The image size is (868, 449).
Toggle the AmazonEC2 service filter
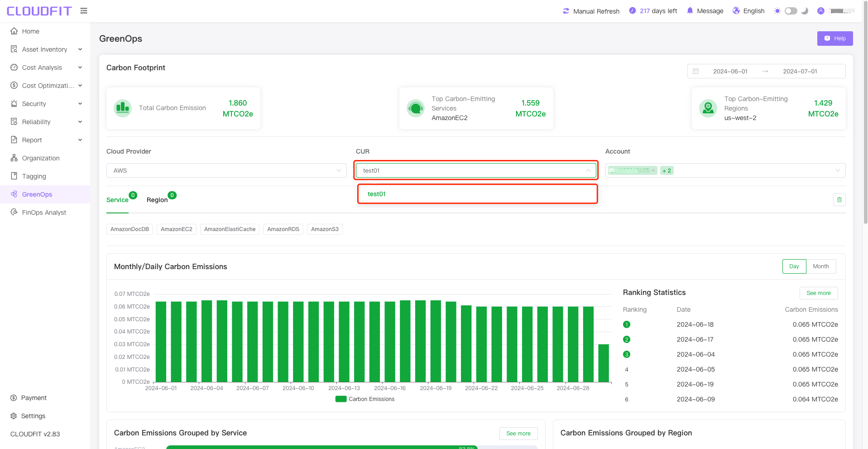[x=177, y=229]
